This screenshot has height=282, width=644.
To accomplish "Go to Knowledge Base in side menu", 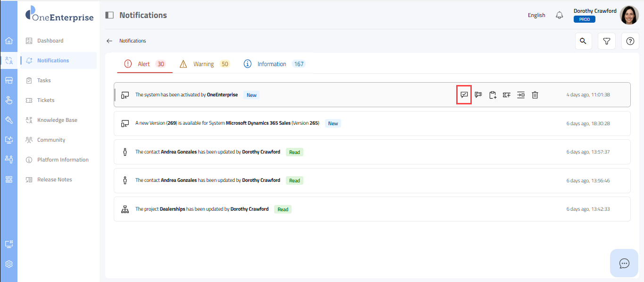I will 57,120.
